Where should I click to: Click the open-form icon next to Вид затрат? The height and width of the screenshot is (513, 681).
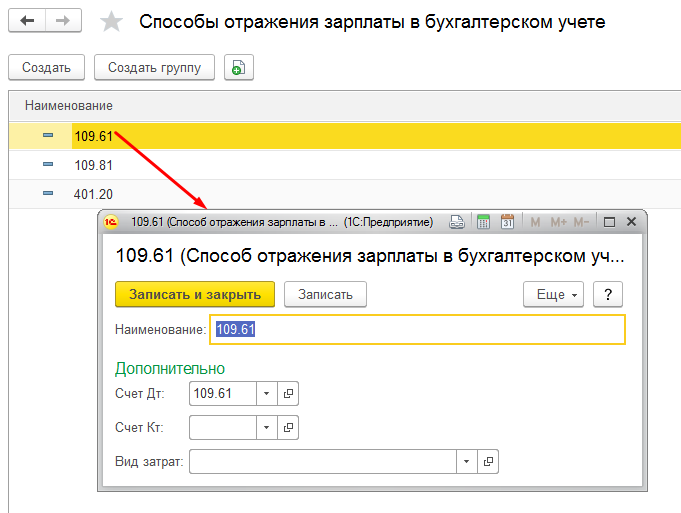coord(488,462)
